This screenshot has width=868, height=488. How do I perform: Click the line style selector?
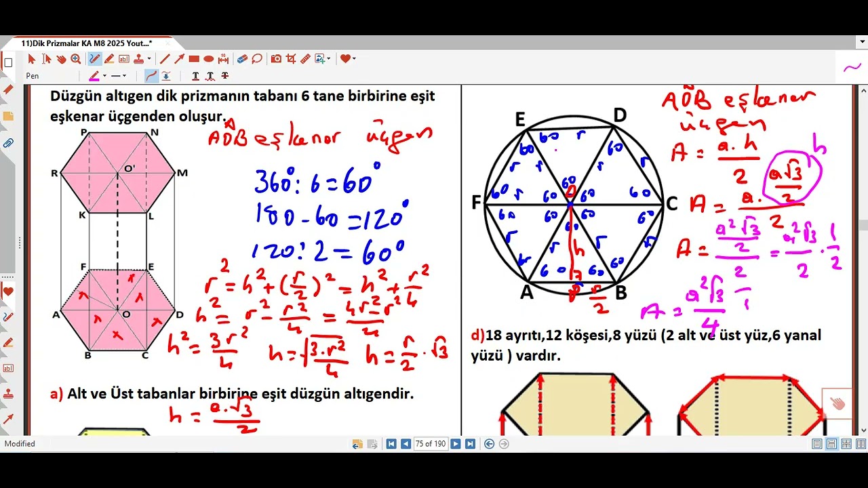point(116,76)
